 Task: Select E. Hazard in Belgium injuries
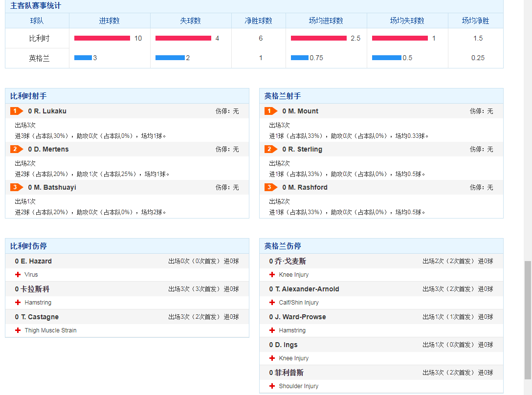coord(33,262)
